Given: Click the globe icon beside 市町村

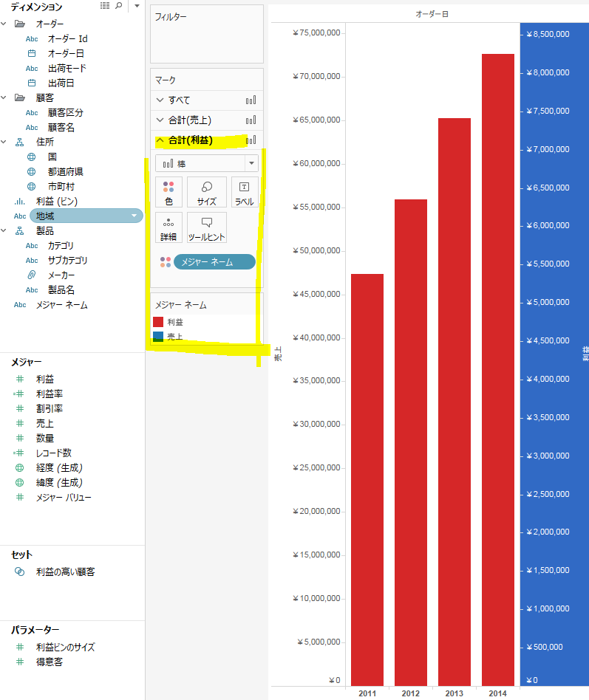Looking at the screenshot, I should pyautogui.click(x=31, y=186).
